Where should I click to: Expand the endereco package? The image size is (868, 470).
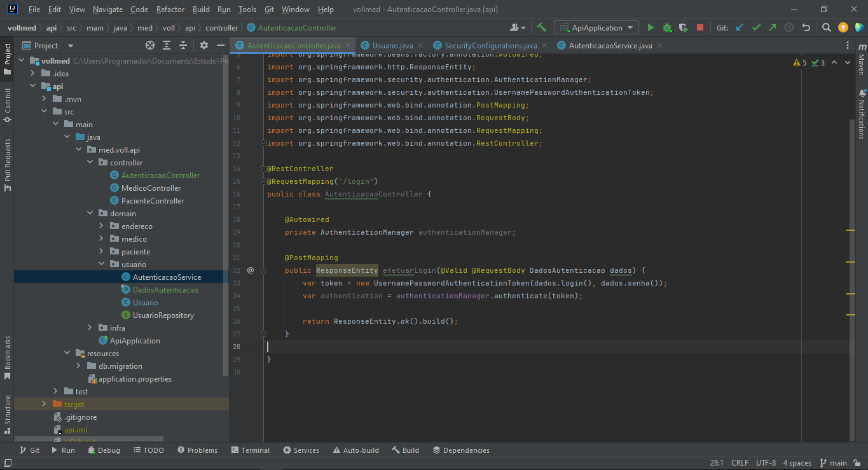click(101, 226)
